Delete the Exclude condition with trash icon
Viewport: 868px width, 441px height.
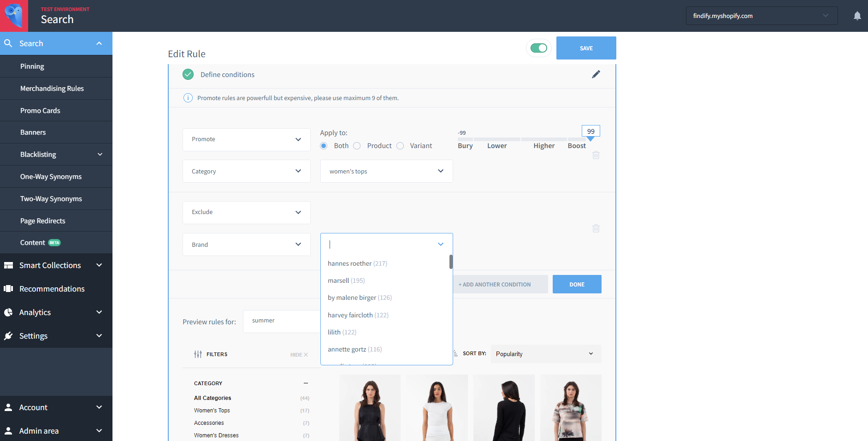click(596, 228)
